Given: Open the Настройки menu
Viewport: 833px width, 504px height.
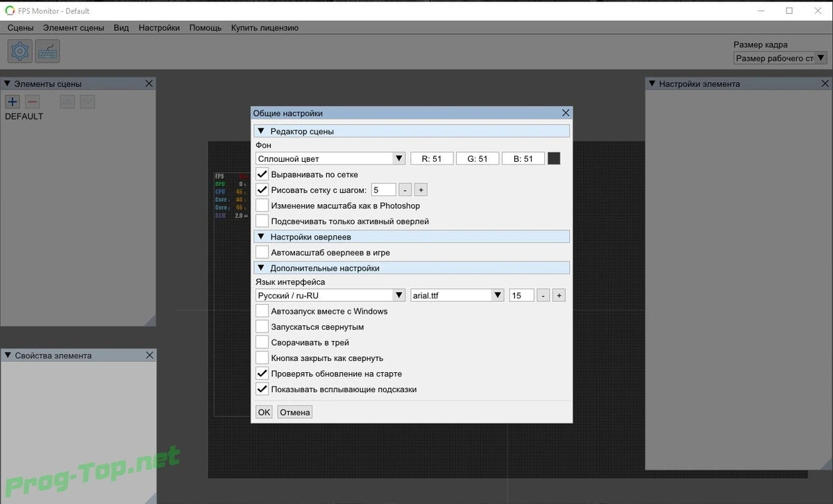Looking at the screenshot, I should [x=159, y=28].
